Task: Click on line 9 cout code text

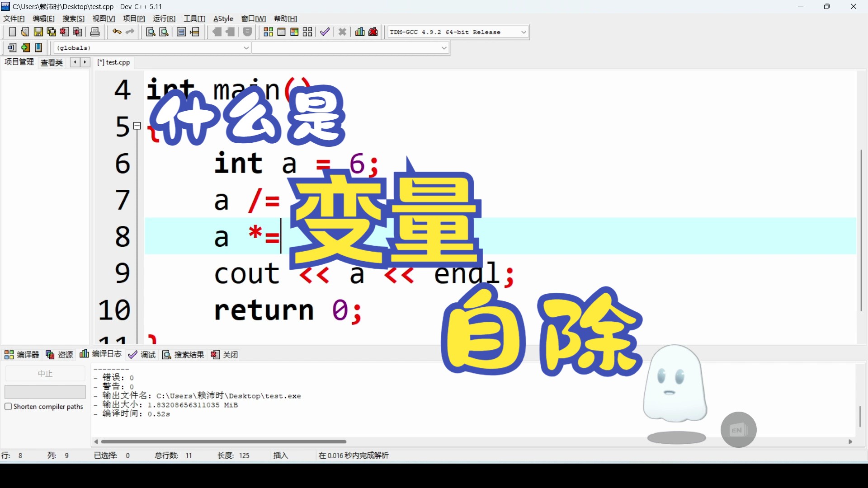Action: pyautogui.click(x=246, y=274)
